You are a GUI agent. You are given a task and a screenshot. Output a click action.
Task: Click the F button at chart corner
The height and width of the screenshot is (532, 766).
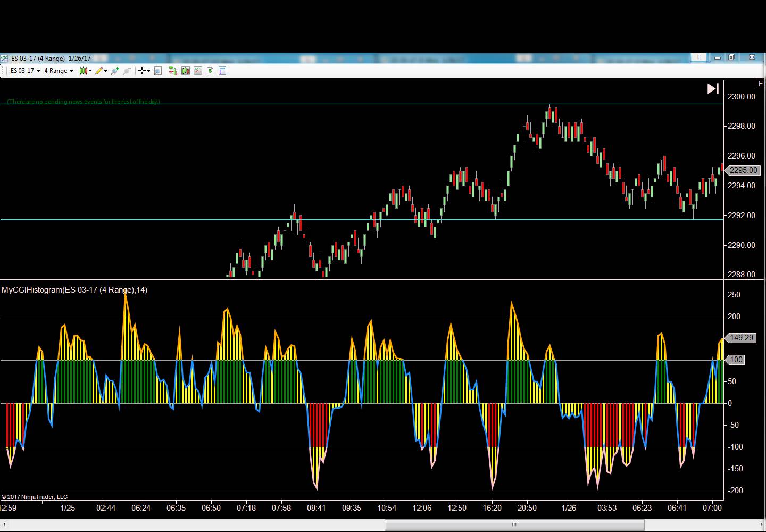coord(761,84)
